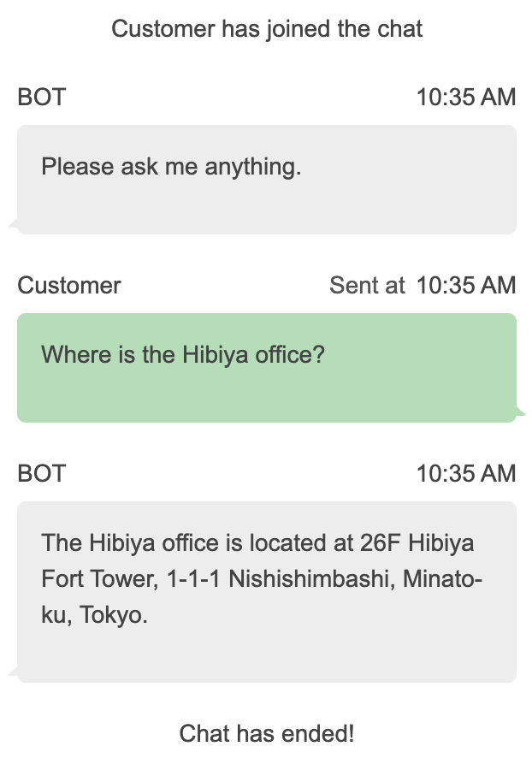Click the Customer sender label
The height and width of the screenshot is (770, 532).
click(69, 286)
